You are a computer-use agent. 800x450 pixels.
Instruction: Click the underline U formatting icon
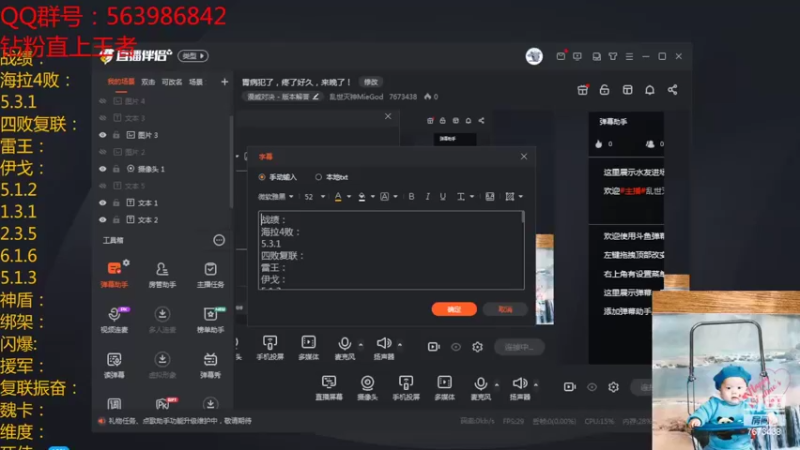[x=443, y=196]
